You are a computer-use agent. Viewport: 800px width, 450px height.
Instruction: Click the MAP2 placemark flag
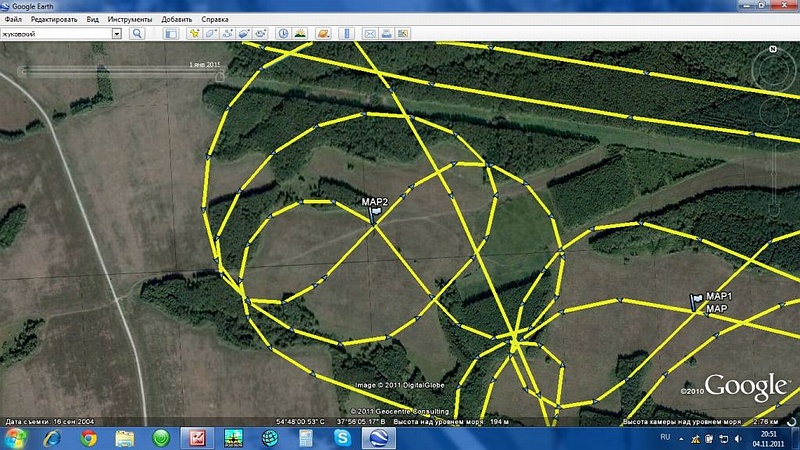pos(376,212)
